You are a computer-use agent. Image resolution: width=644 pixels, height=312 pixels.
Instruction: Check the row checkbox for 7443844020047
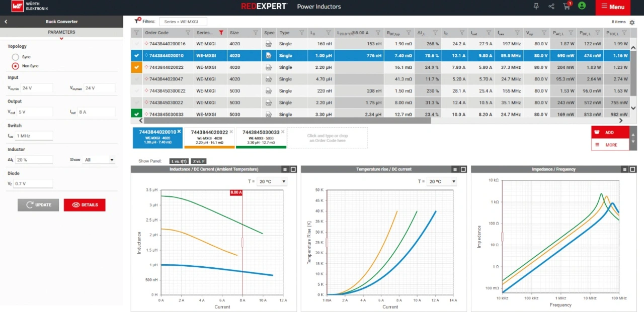(136, 79)
